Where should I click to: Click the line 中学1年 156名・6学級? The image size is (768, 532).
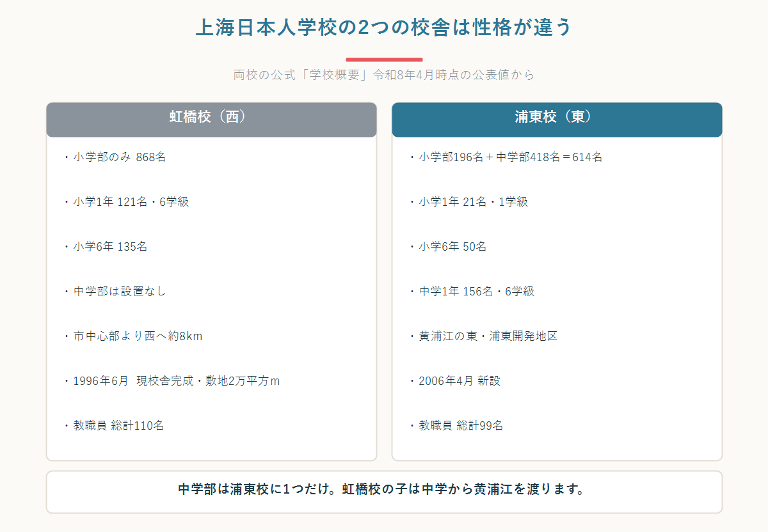pos(471,291)
